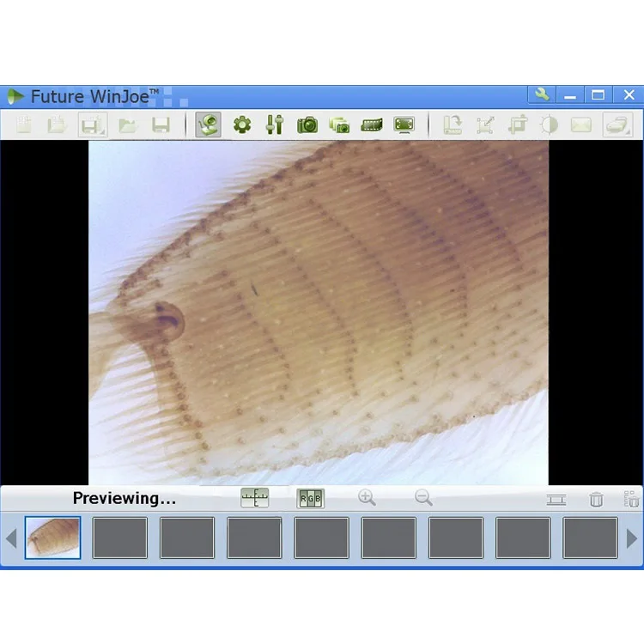Zoom out with the minus magnifier

[x=423, y=498]
